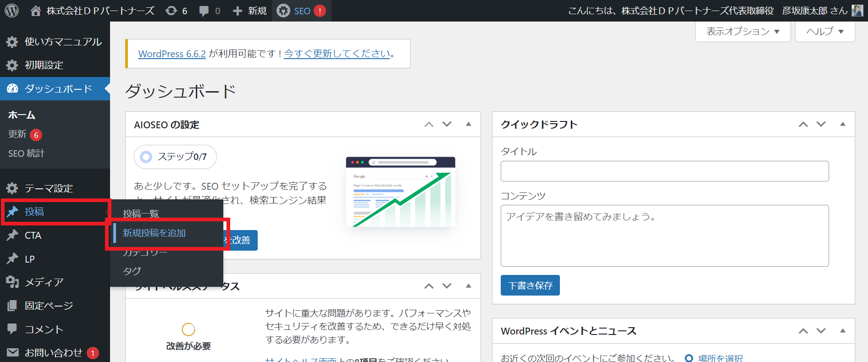Click the red SEO notification badge
This screenshot has height=362, width=868.
click(x=320, y=11)
